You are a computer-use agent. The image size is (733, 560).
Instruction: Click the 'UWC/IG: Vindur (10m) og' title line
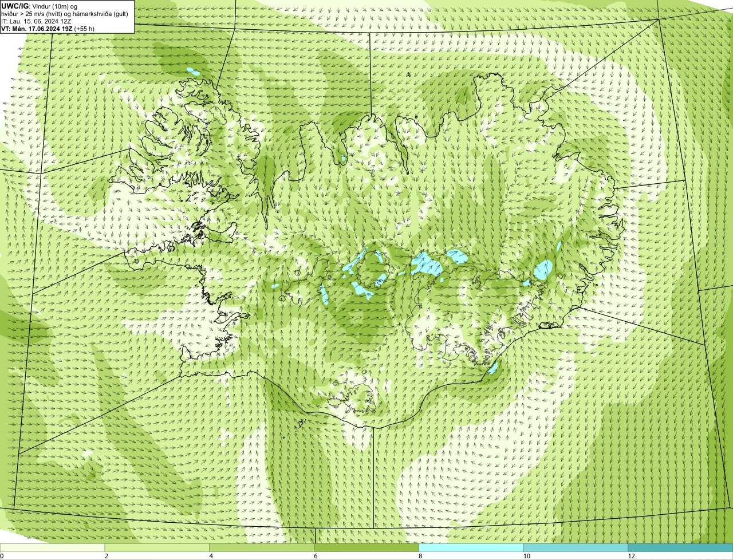click(40, 6)
